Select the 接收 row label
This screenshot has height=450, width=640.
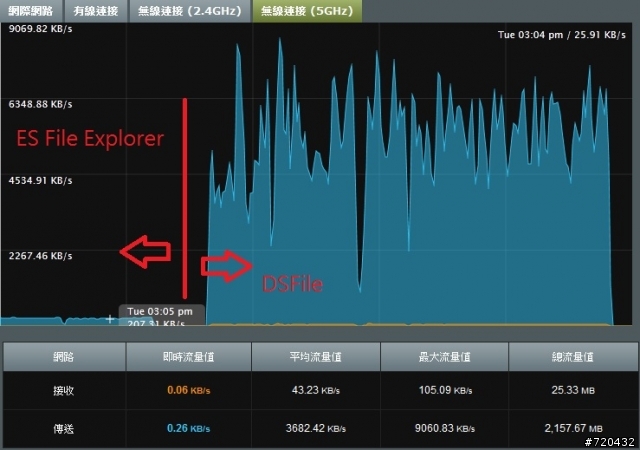[x=64, y=391]
